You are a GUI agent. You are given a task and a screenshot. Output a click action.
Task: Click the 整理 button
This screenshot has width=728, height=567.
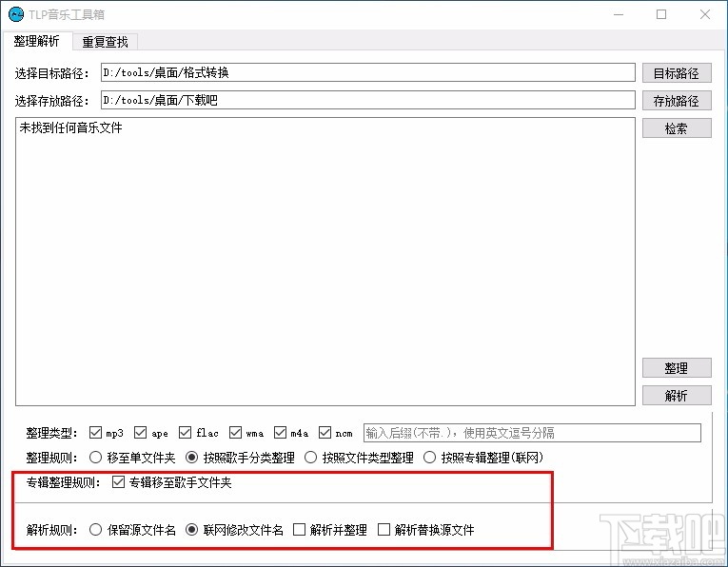tap(677, 368)
